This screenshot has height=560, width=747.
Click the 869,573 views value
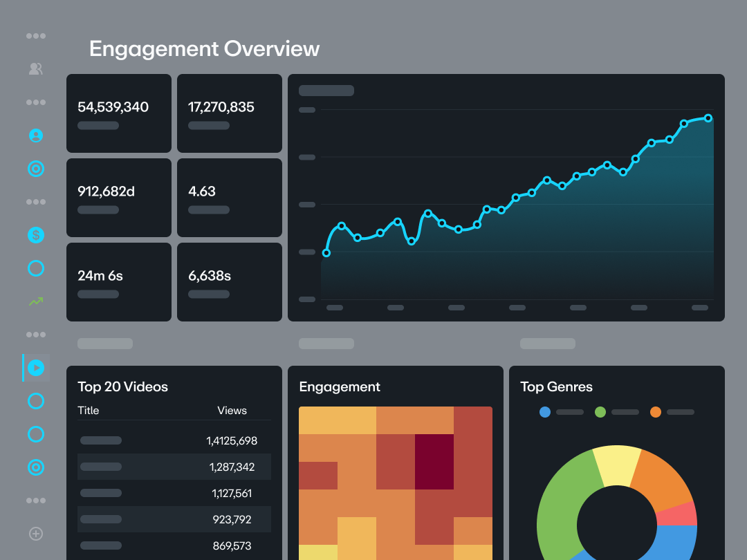pyautogui.click(x=232, y=545)
